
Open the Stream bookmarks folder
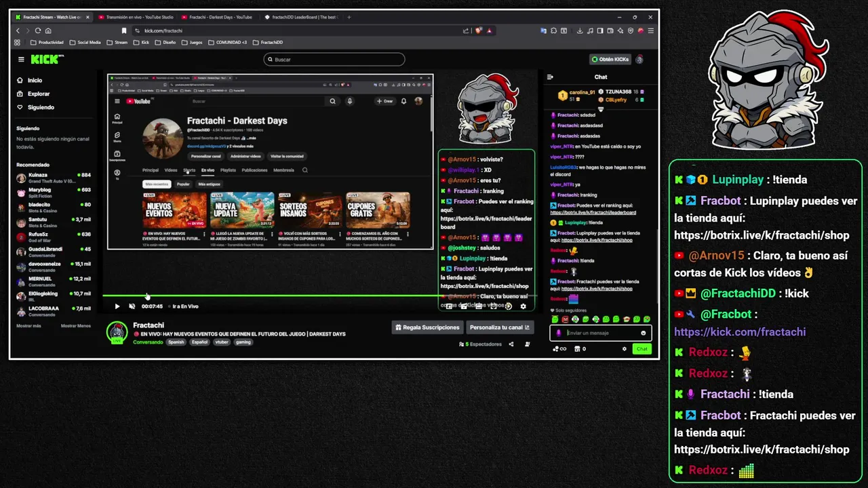[117, 42]
